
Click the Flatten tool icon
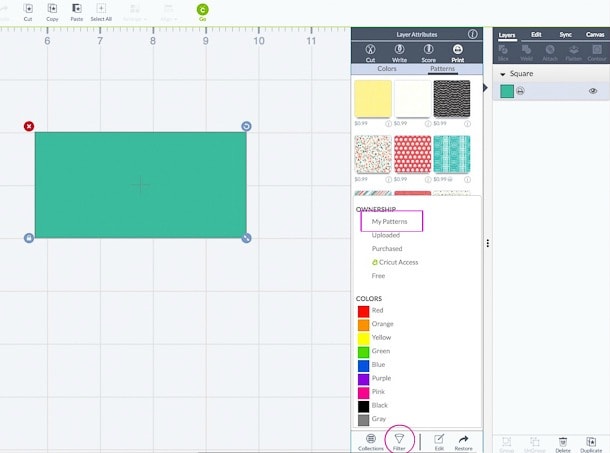click(573, 53)
